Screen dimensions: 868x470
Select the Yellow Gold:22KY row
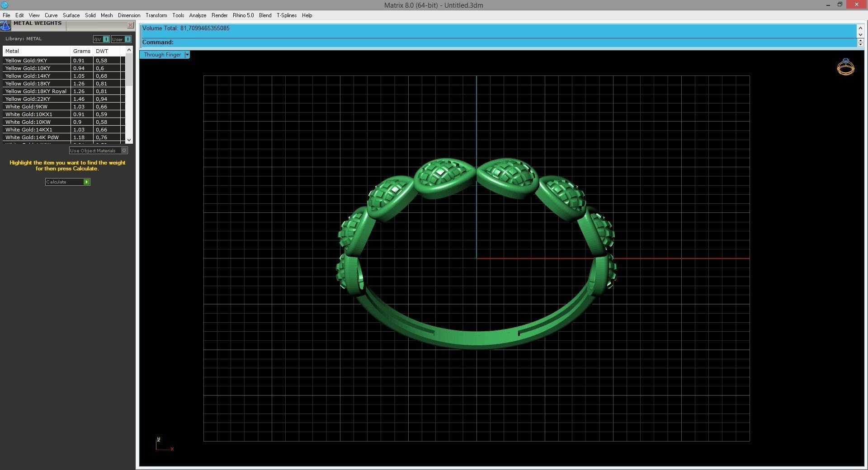(63, 99)
